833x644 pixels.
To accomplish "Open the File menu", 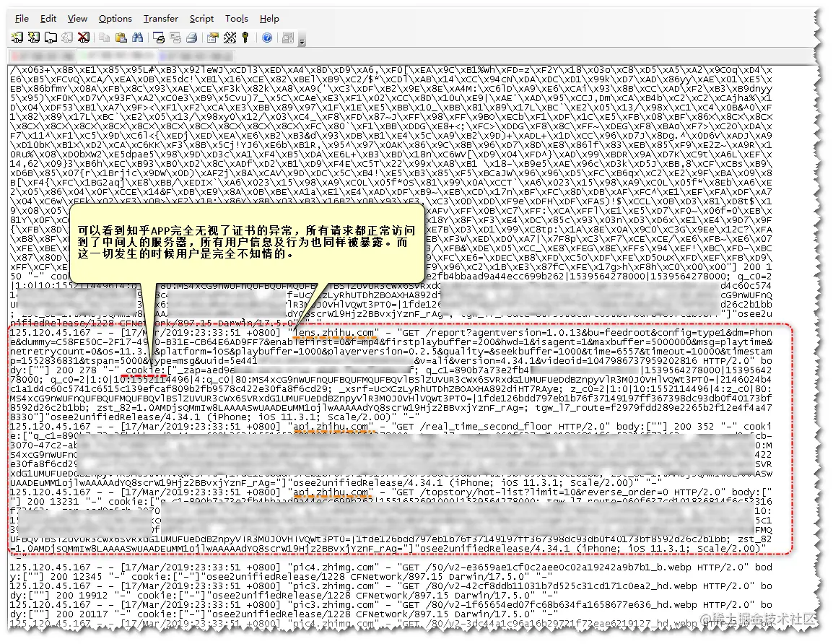I will (22, 19).
